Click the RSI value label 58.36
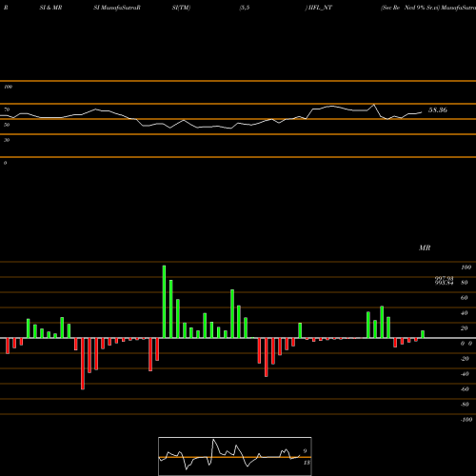 pos(438,110)
